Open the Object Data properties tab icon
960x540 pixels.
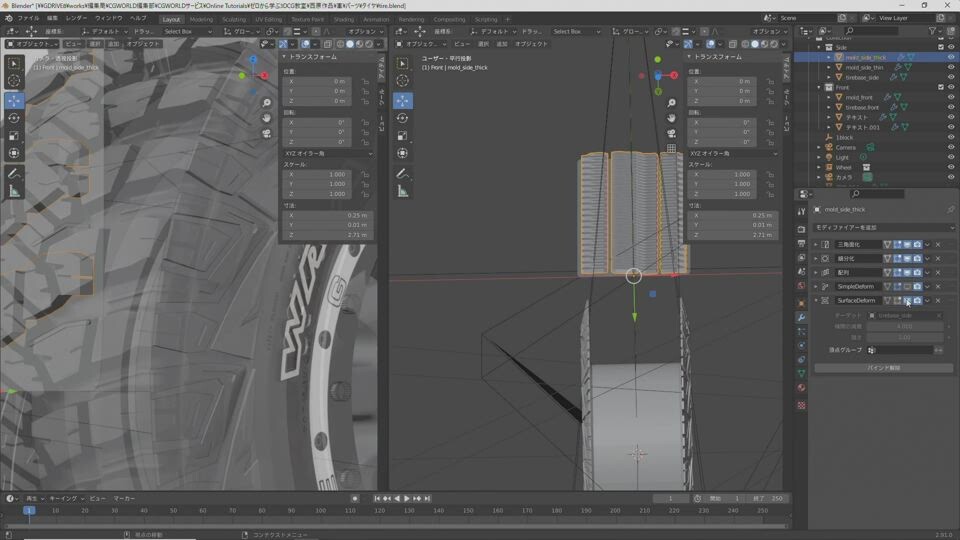coord(801,374)
